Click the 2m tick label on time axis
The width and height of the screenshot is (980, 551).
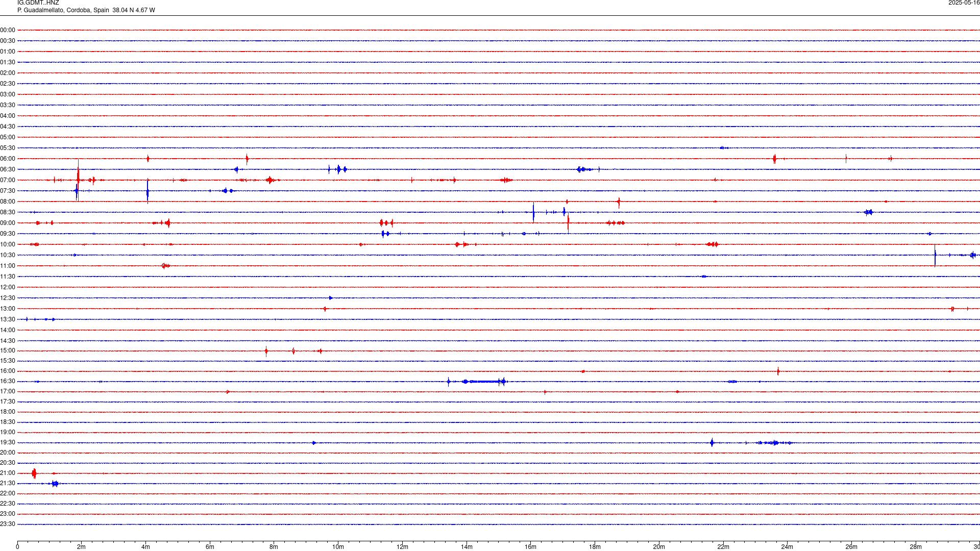coord(82,547)
